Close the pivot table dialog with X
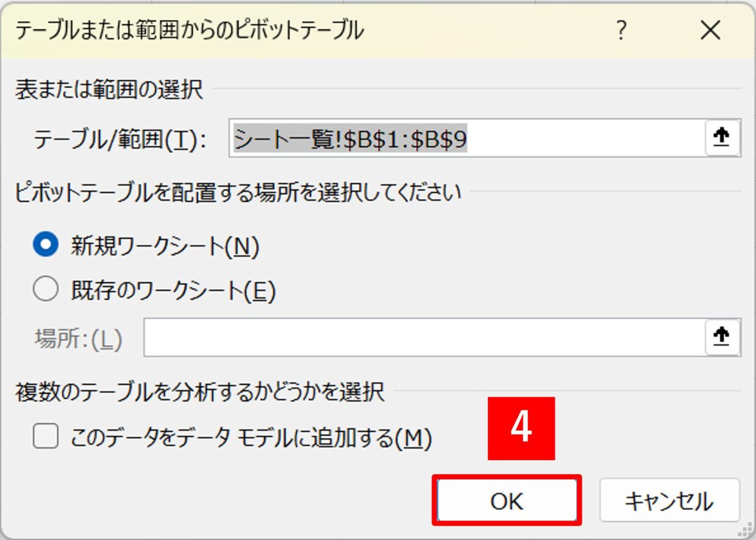756x540 pixels. 710,30
